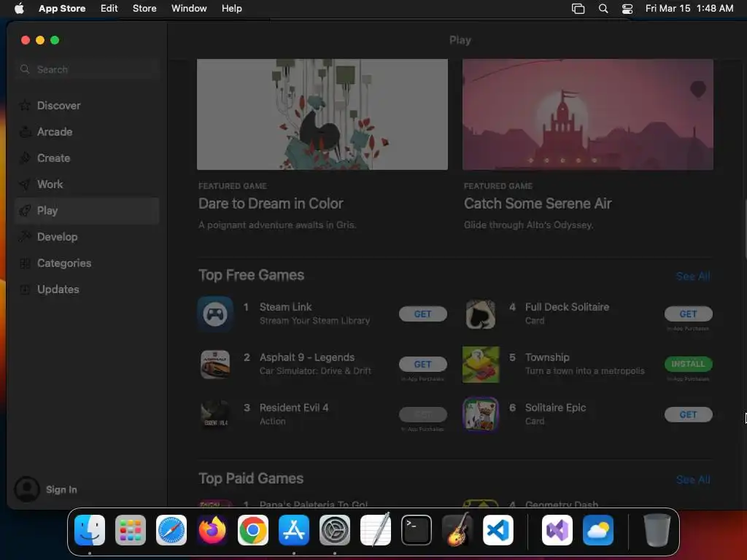Install the Township game

(x=689, y=364)
